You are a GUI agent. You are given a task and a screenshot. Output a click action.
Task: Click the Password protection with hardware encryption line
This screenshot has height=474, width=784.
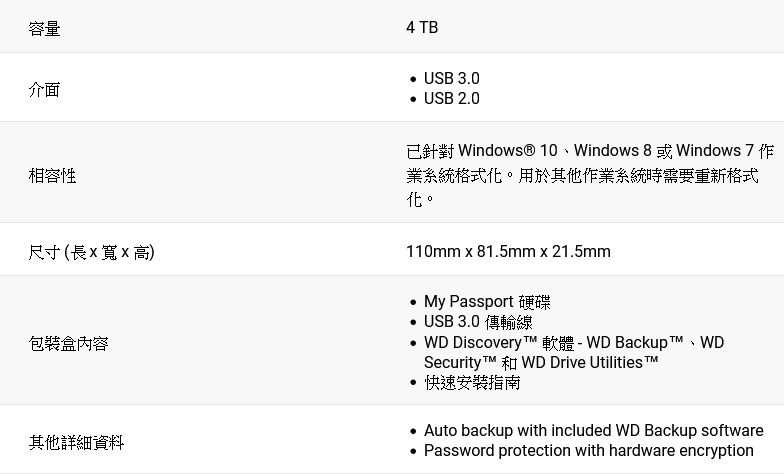[x=588, y=450]
